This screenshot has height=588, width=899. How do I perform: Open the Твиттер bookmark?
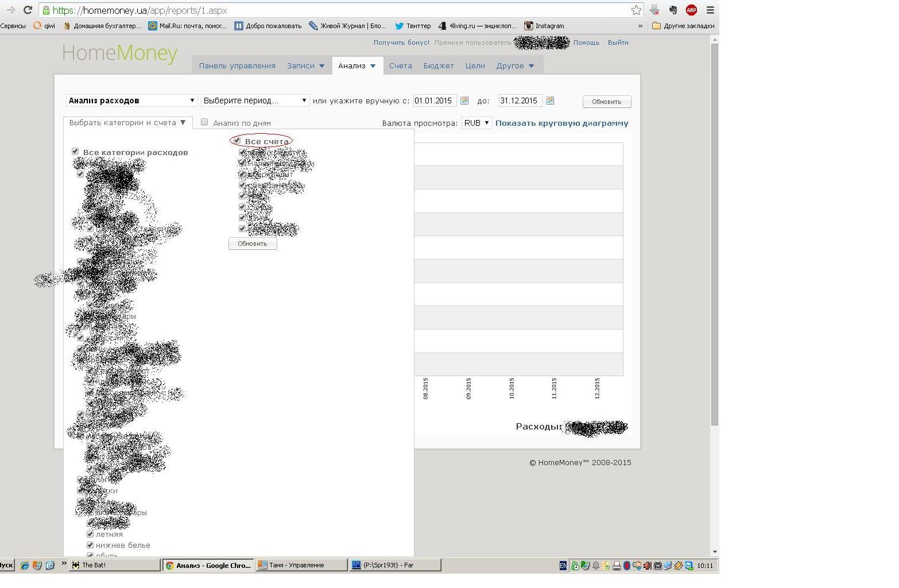(413, 26)
